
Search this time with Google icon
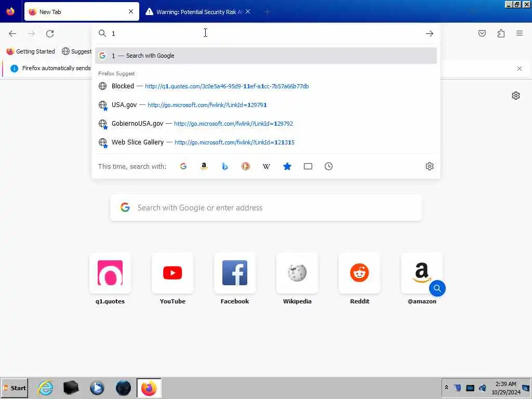[183, 166]
